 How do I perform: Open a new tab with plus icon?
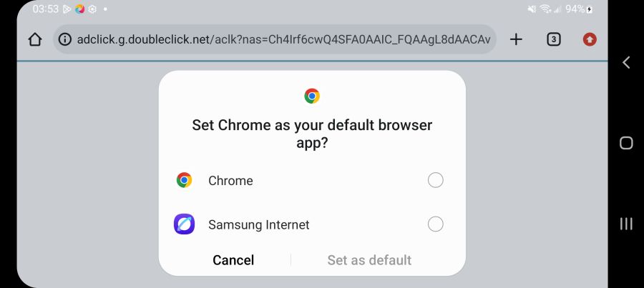(x=516, y=39)
